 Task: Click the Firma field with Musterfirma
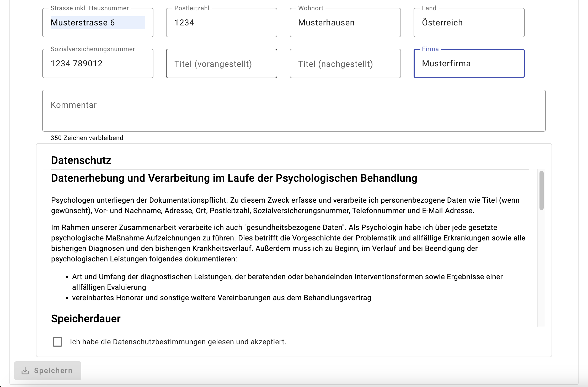pyautogui.click(x=469, y=63)
